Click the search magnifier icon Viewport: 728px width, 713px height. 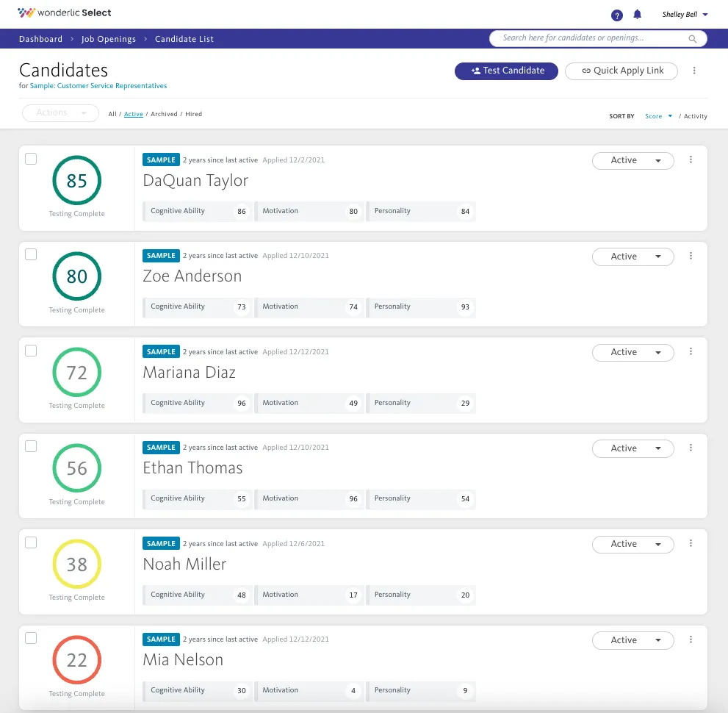coord(692,39)
